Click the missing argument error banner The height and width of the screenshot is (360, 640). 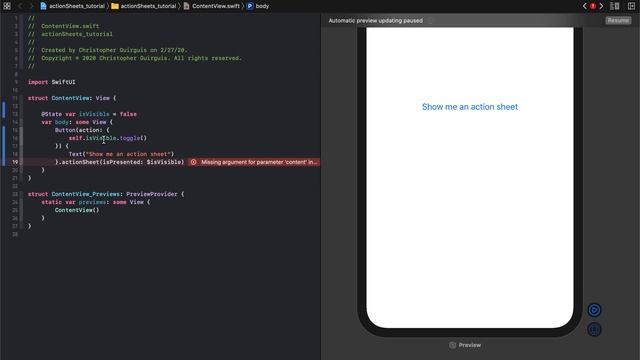tap(254, 162)
